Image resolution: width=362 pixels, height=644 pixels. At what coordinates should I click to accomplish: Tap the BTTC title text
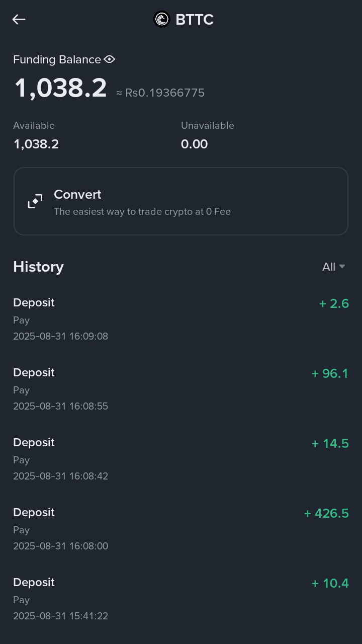(195, 19)
